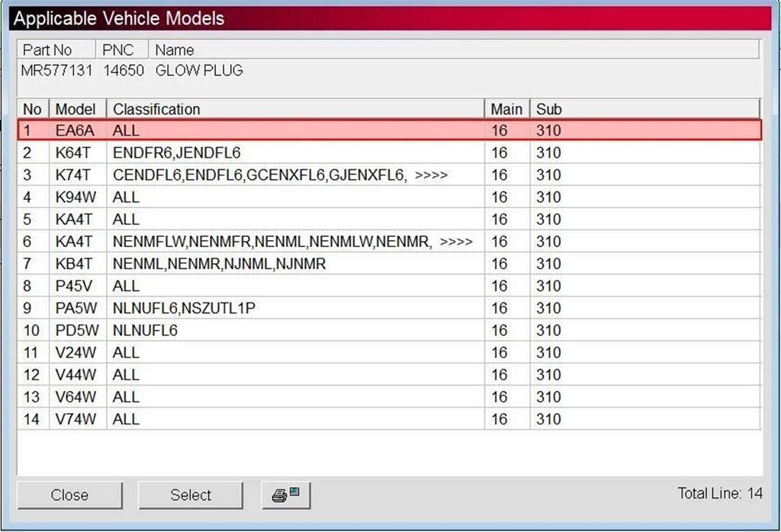Expand the truncated KA4T classification in row 6

(x=456, y=242)
